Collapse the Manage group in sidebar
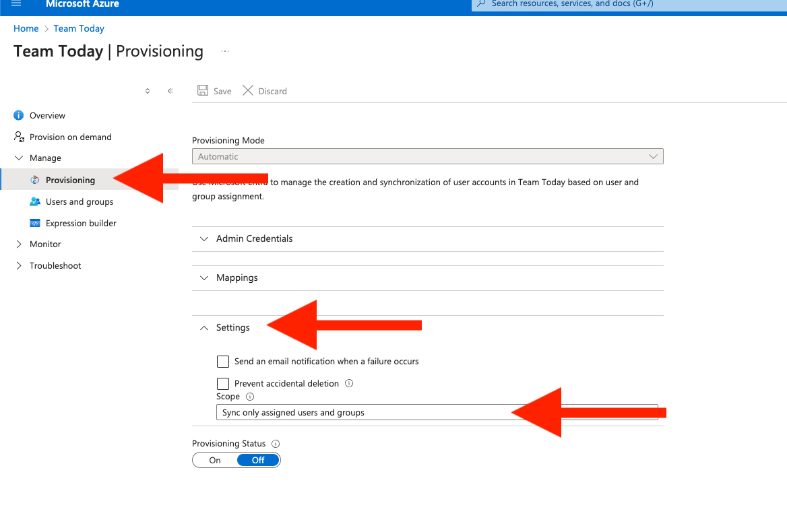This screenshot has height=532, width=787. click(19, 158)
